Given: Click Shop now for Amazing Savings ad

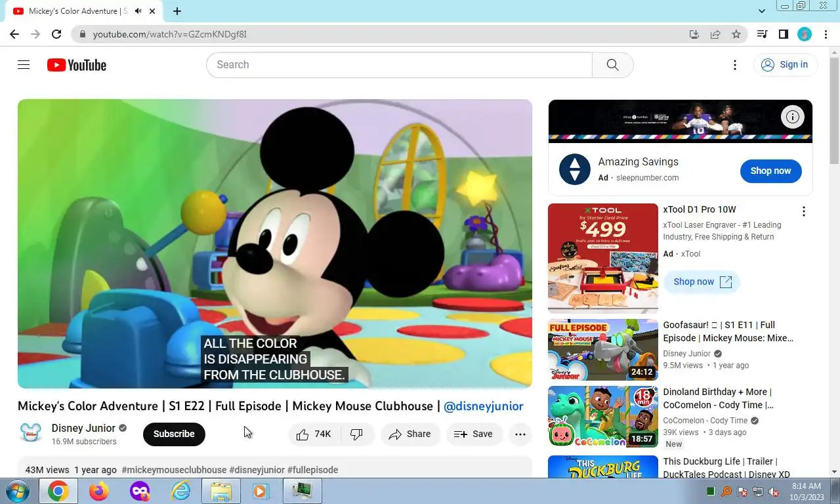Looking at the screenshot, I should coord(770,171).
